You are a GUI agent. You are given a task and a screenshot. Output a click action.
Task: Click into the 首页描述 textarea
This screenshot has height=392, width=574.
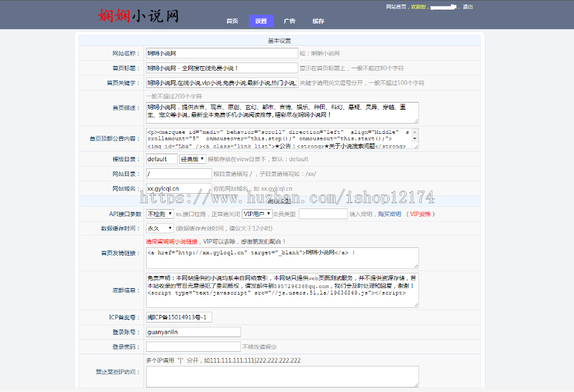pos(283,112)
